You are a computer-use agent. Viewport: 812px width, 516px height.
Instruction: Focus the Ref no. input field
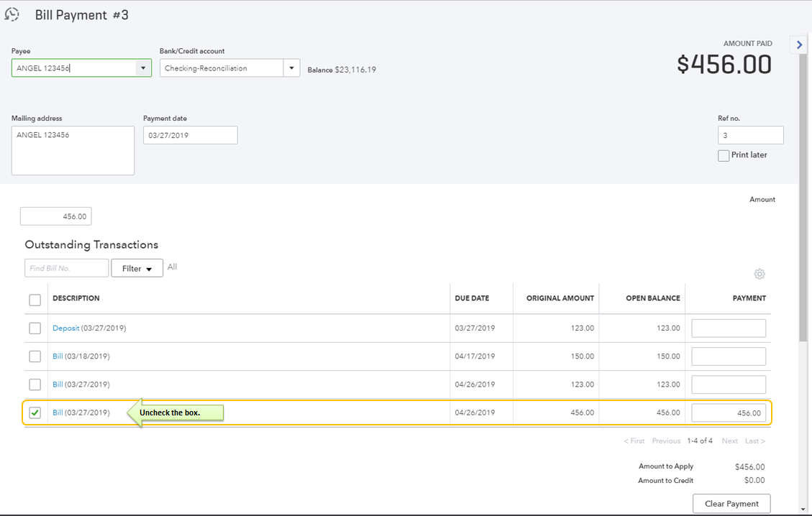click(x=750, y=135)
